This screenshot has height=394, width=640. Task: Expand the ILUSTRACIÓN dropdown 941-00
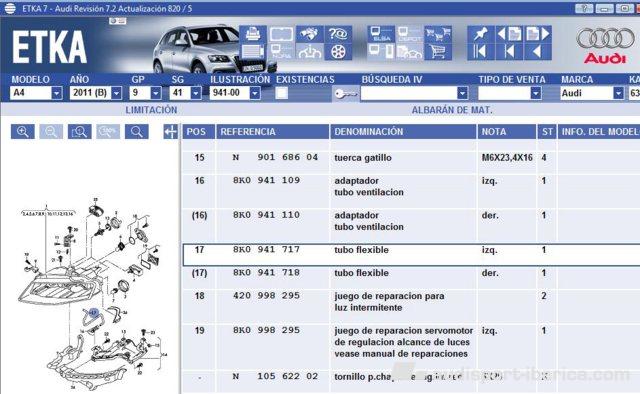coord(255,93)
